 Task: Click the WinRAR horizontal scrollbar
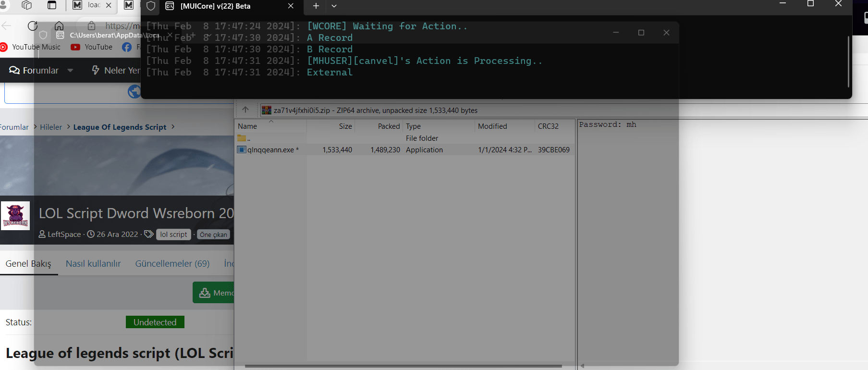pyautogui.click(x=403, y=366)
